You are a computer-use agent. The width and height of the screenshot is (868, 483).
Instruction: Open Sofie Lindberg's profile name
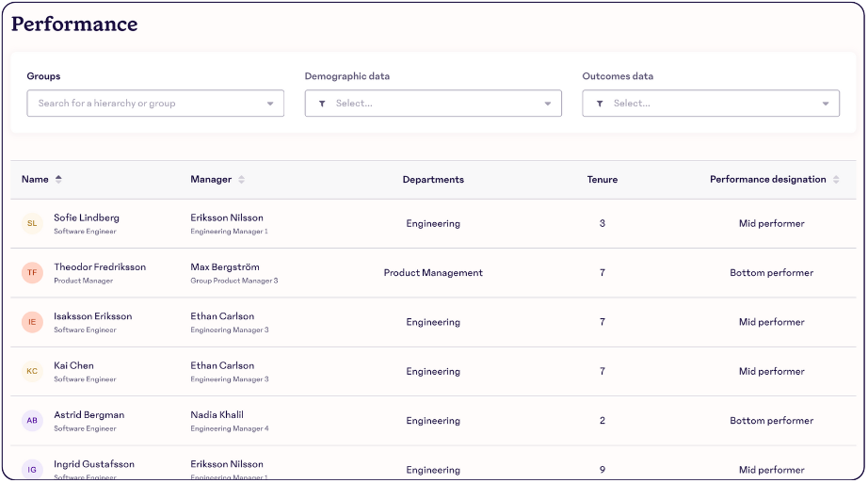pyautogui.click(x=87, y=217)
